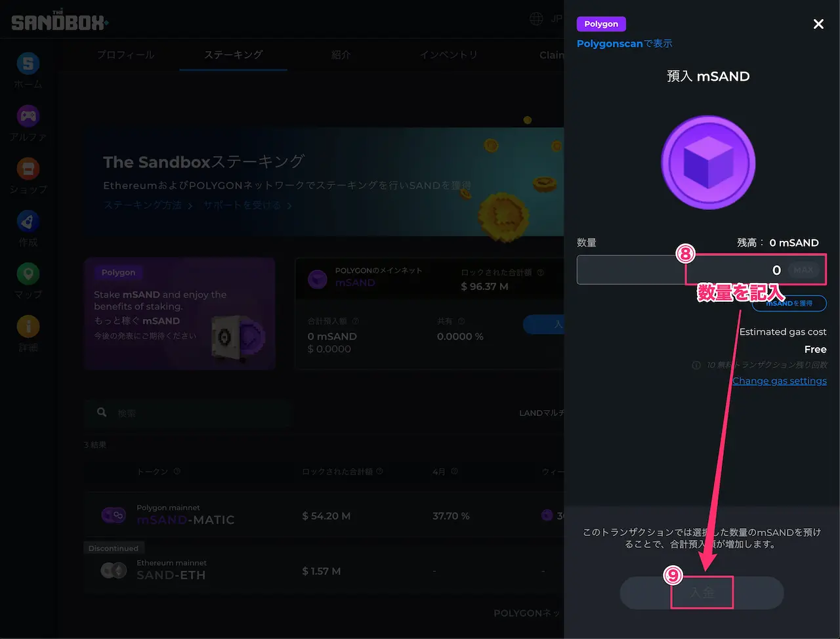Click the search magnifier icon

pos(102,412)
